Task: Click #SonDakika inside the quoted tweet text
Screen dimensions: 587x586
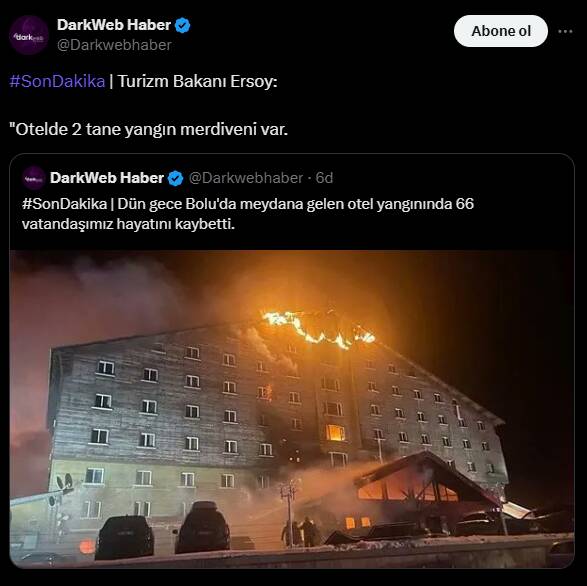Action: point(64,204)
